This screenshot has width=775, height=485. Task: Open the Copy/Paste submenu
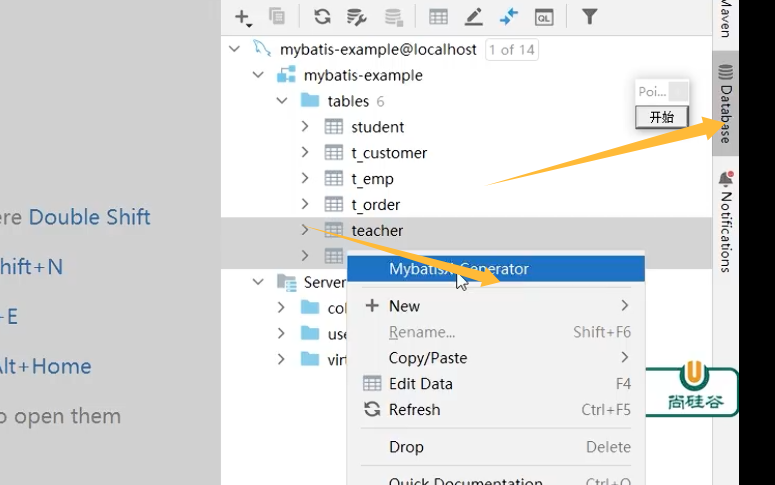(496, 357)
